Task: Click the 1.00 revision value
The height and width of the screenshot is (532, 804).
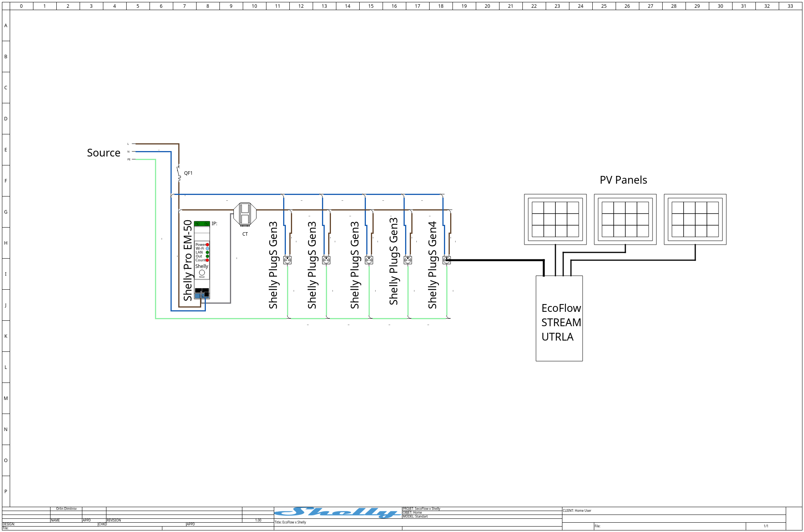Action: (x=258, y=520)
